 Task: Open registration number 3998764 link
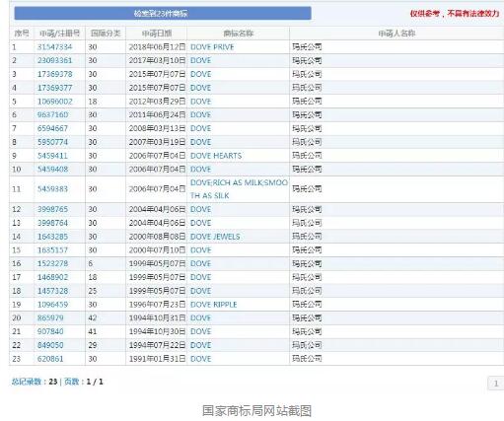(52, 223)
